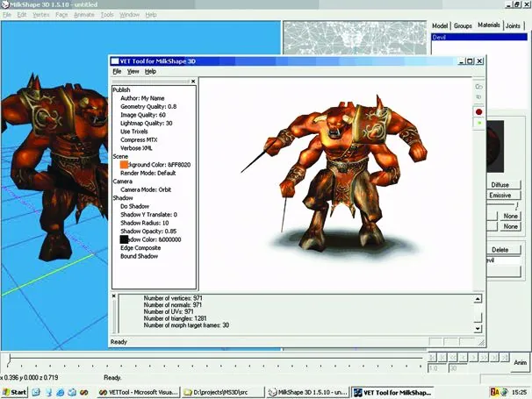Toggle the Do Shadow option
Image resolution: width=532 pixels, height=399 pixels.
[134, 206]
